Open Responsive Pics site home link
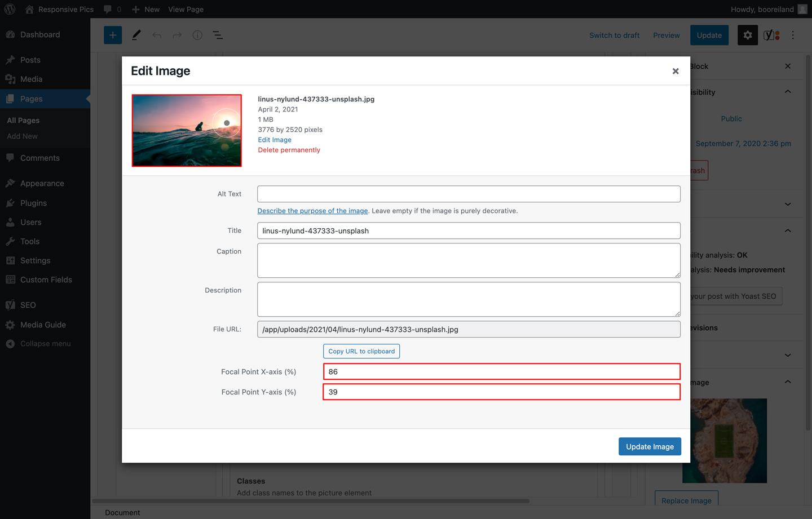This screenshot has width=812, height=519. 59,9
